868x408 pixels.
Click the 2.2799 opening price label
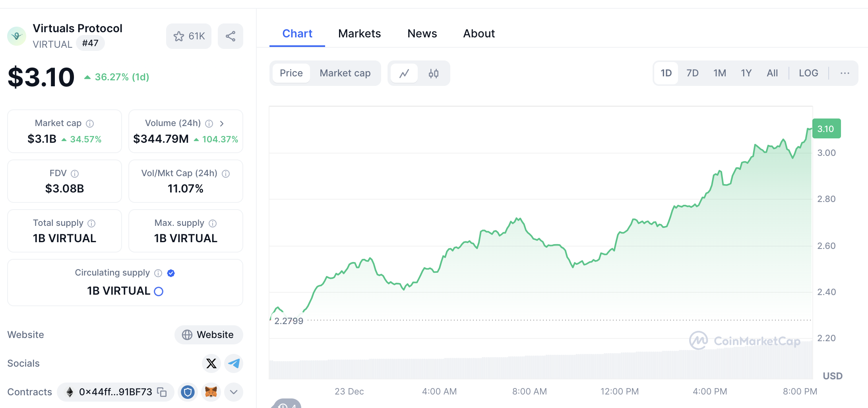click(x=289, y=321)
